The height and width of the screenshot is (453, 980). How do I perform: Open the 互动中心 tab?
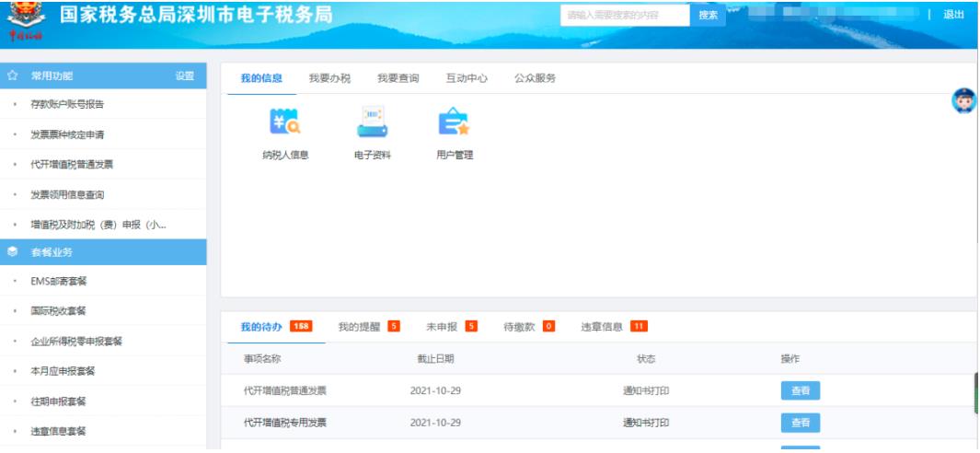(467, 78)
